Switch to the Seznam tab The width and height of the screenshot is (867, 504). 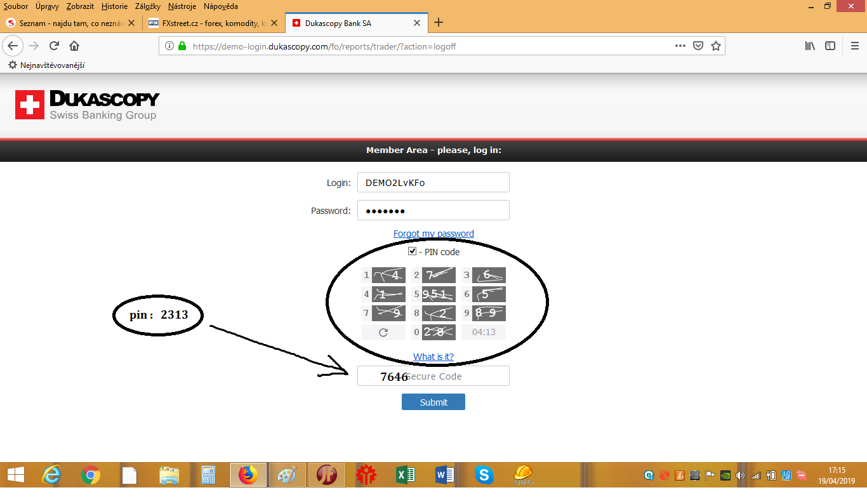[x=70, y=23]
